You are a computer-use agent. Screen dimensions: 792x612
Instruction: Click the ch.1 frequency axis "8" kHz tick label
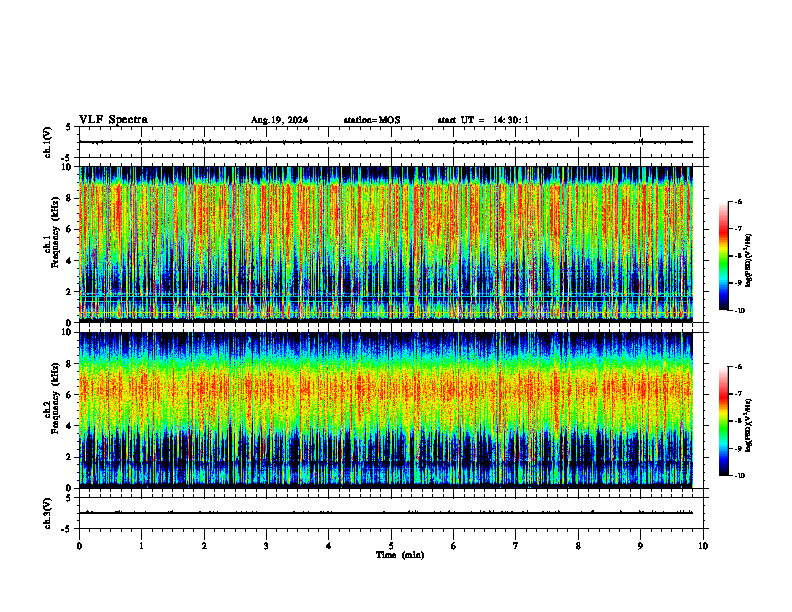tap(69, 198)
